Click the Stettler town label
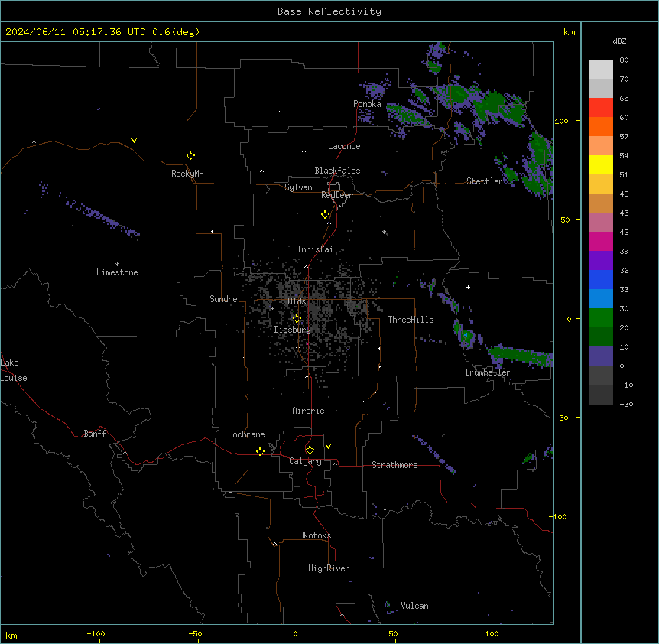This screenshot has width=659, height=644. 484,181
